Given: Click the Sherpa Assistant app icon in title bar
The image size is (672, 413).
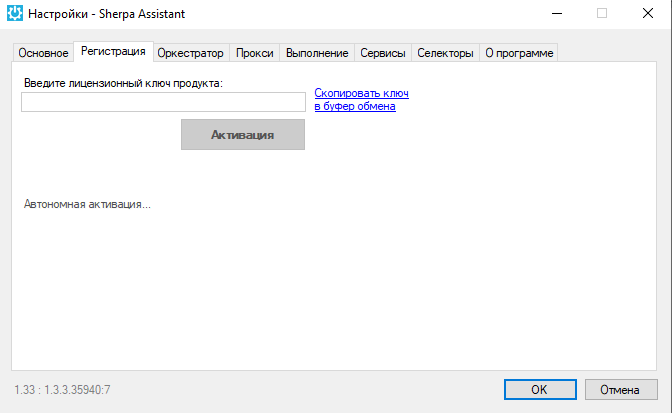Looking at the screenshot, I should click(15, 13).
